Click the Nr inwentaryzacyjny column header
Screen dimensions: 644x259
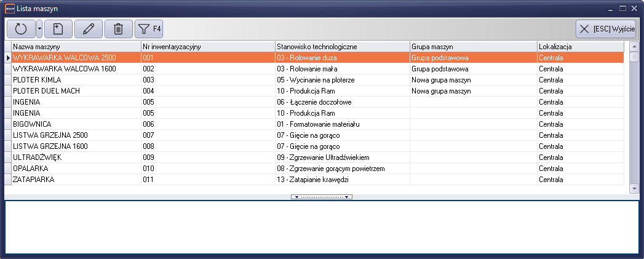click(207, 47)
